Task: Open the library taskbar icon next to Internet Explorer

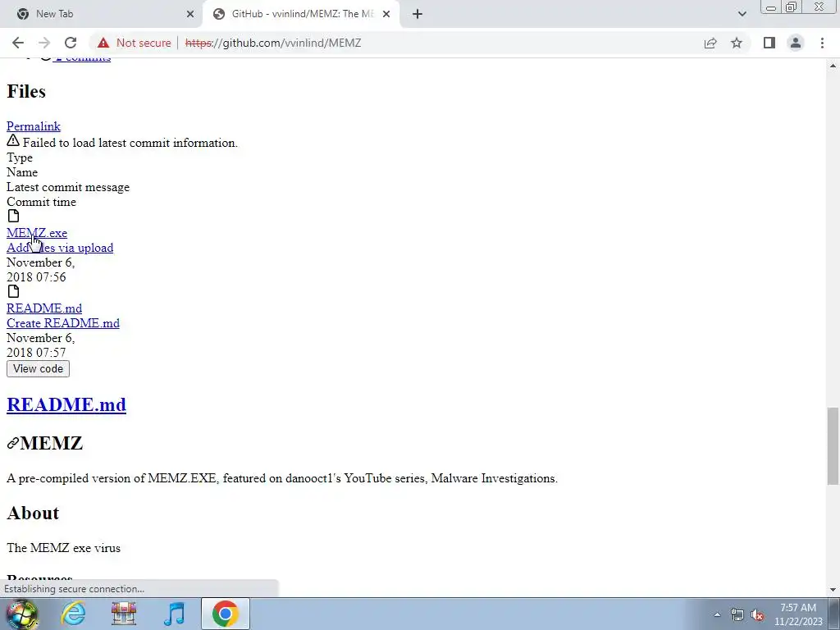Action: tap(124, 614)
